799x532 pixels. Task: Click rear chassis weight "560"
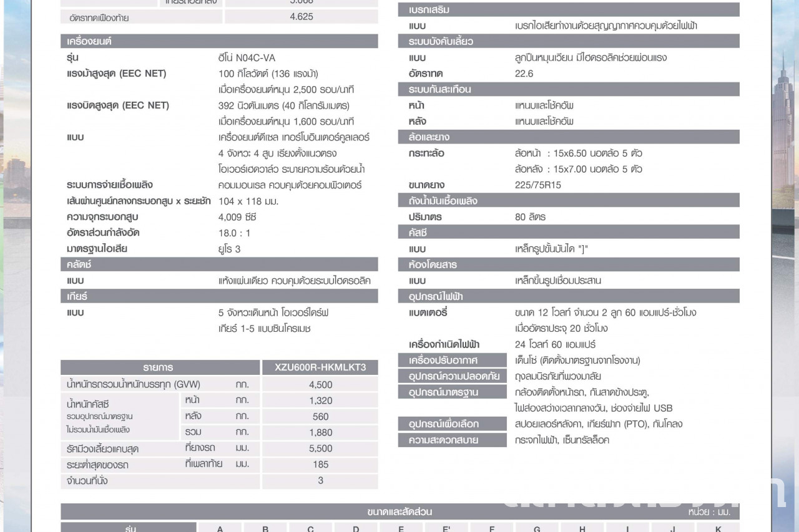coord(321,417)
